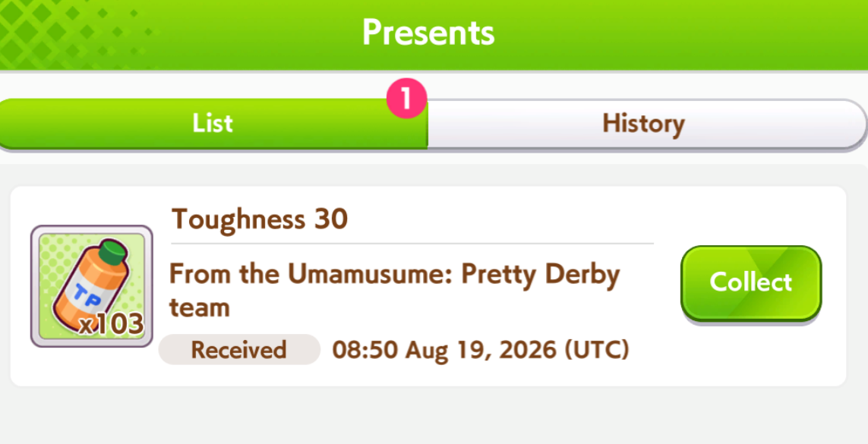Click the pink notification badge showing 1

point(407,99)
